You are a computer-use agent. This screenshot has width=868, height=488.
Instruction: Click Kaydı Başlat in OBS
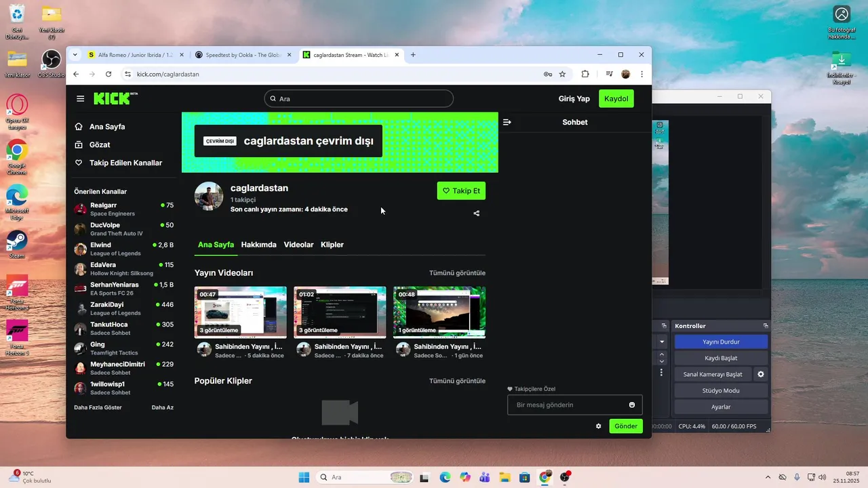(721, 358)
